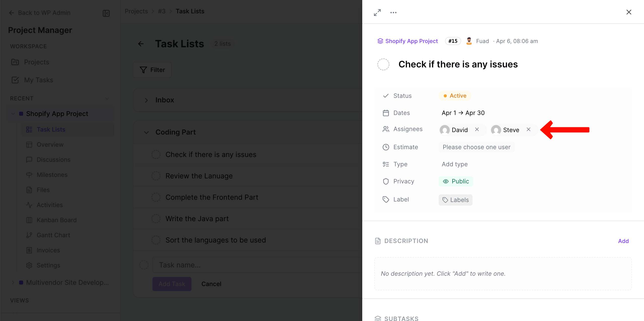Check off the Write the Java part task

(x=156, y=219)
